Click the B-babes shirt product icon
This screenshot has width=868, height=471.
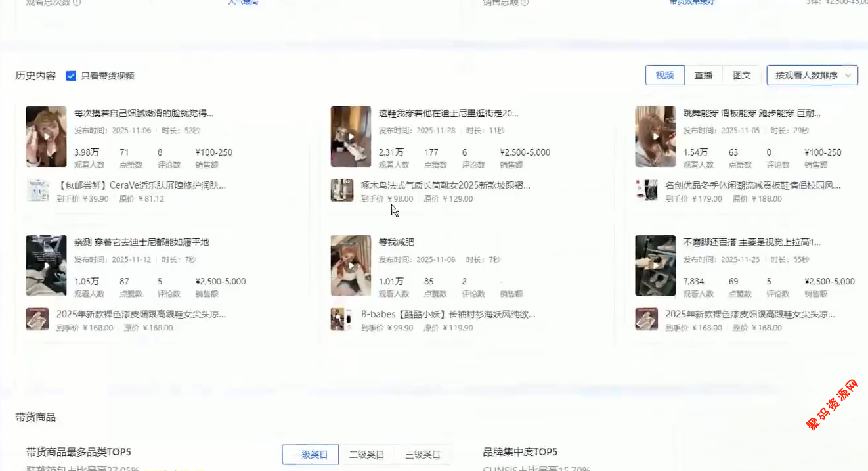342,319
